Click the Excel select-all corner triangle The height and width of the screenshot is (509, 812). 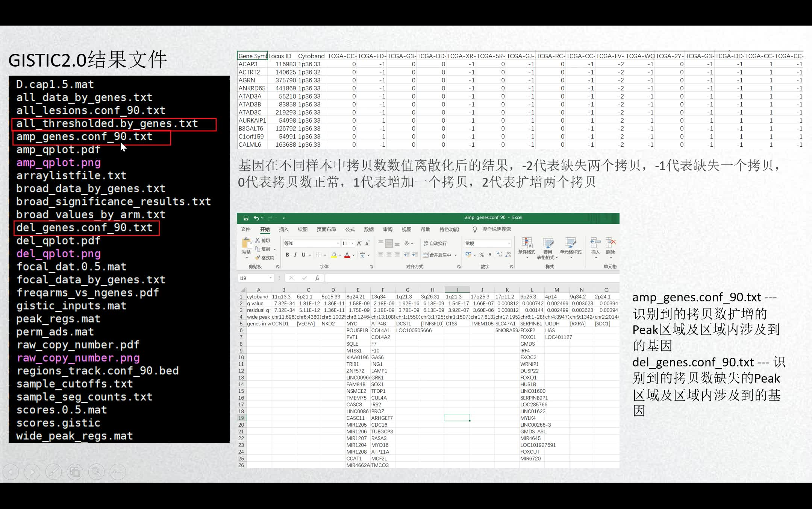coord(242,290)
